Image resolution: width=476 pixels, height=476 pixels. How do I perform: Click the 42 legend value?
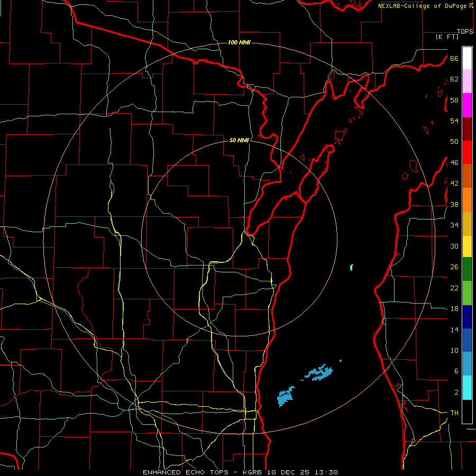[x=454, y=184]
